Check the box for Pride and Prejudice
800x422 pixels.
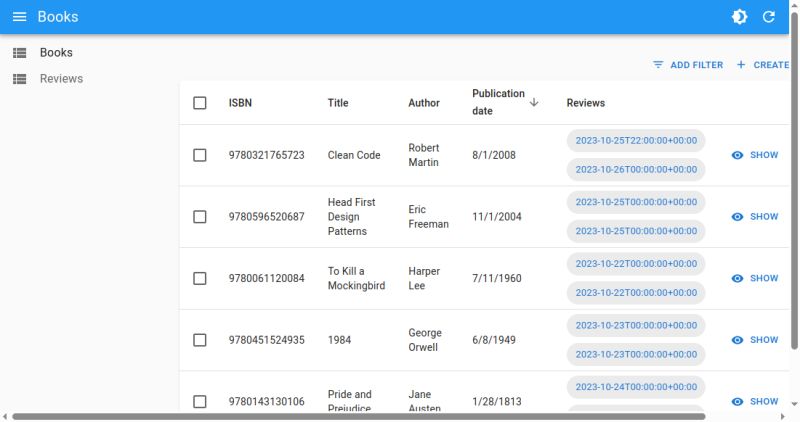click(x=200, y=402)
